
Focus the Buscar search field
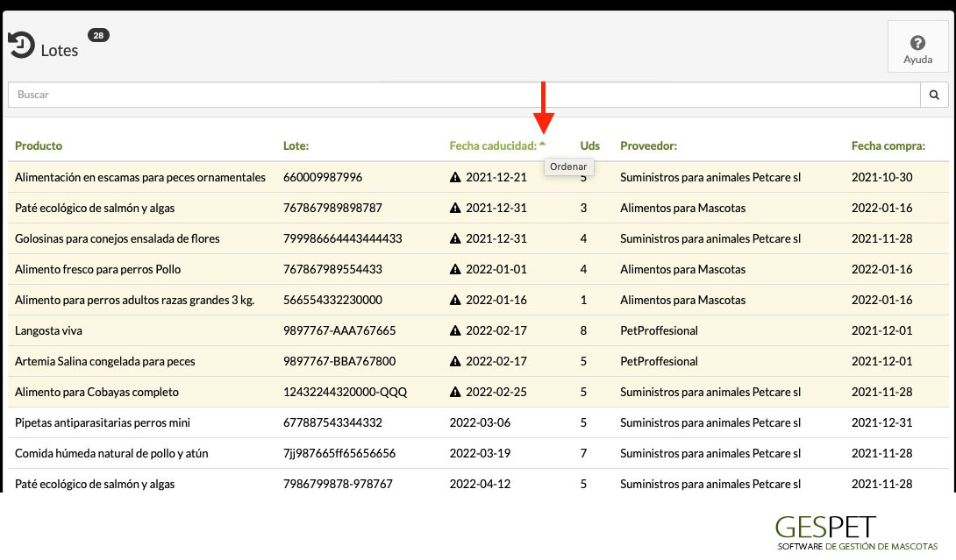pos(464,95)
